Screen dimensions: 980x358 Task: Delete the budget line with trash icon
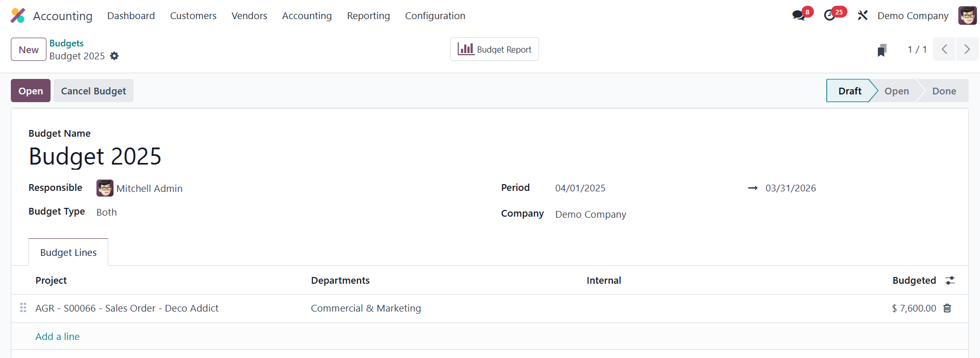(x=948, y=308)
